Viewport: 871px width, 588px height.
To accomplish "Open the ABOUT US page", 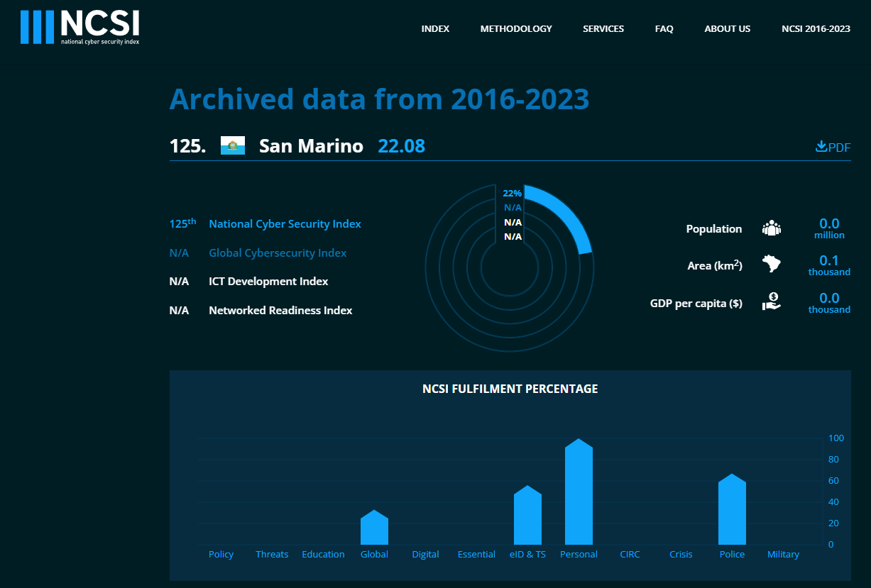I will [728, 29].
